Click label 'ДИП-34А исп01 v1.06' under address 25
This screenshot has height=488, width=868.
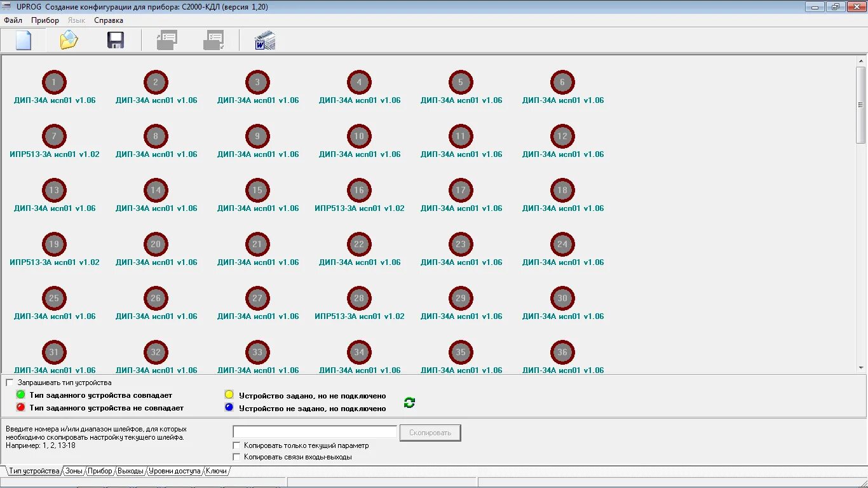click(55, 316)
